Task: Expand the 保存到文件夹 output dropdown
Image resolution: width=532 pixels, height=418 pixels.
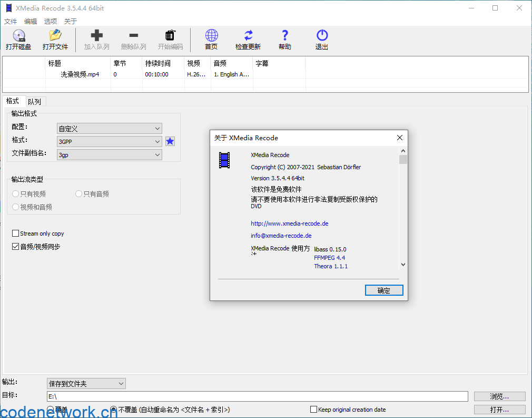Action: coord(120,383)
